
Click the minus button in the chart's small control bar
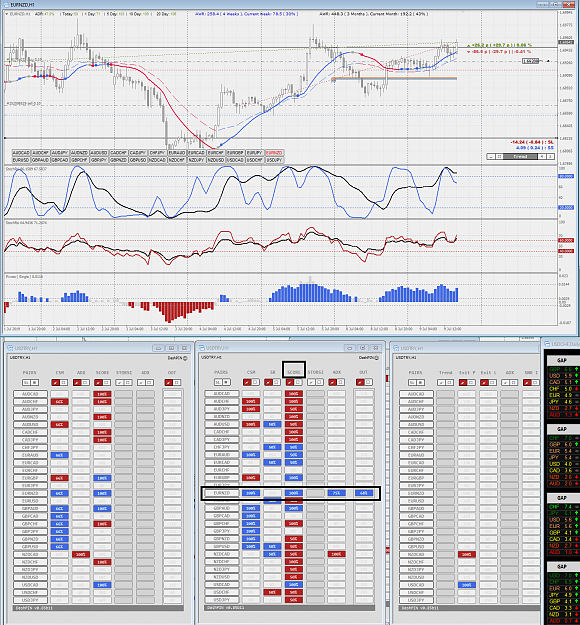click(x=491, y=157)
